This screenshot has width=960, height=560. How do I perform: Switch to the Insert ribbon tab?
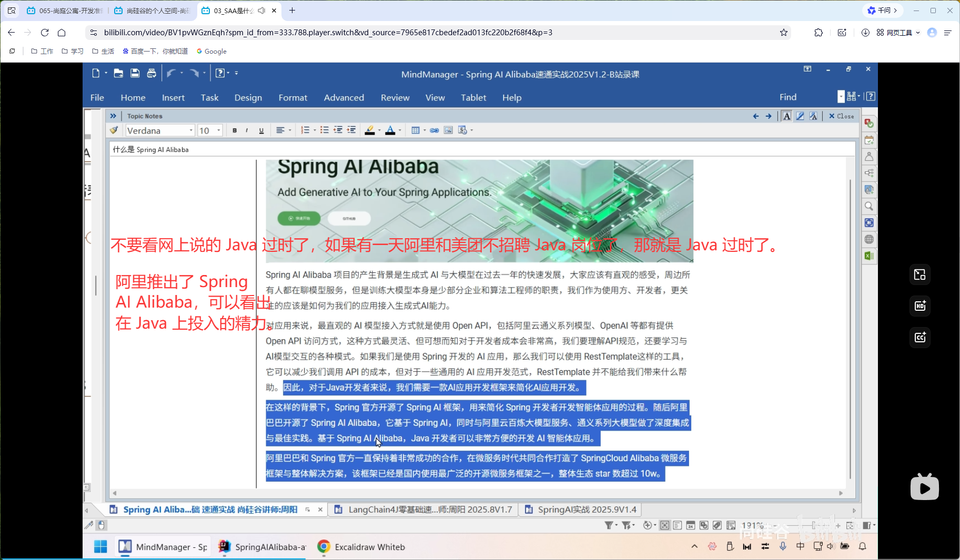174,98
